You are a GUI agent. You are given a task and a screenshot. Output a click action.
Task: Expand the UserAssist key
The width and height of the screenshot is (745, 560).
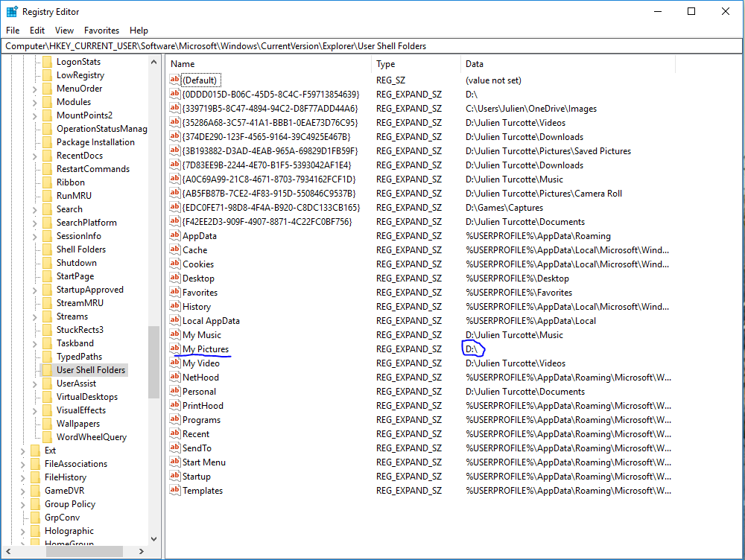[35, 384]
